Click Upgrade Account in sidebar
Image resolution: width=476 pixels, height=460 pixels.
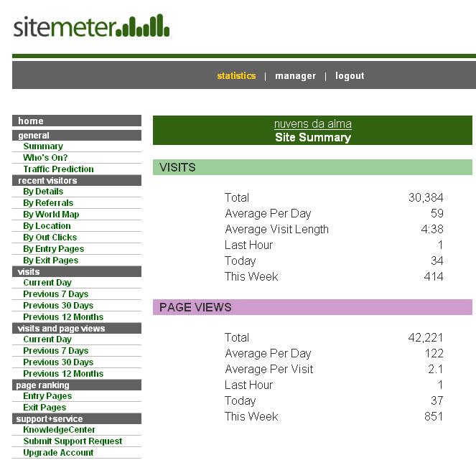click(x=58, y=453)
